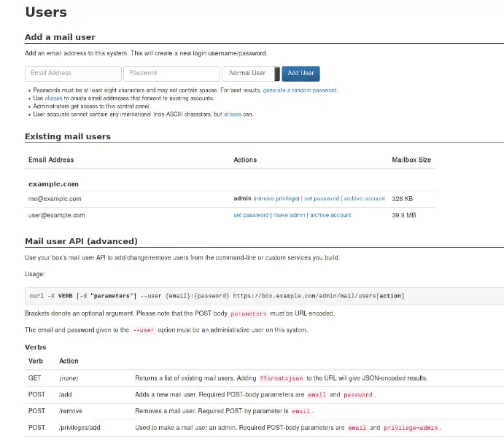The image size is (504, 438).
Task: Click the Email Address input field
Action: (73, 73)
